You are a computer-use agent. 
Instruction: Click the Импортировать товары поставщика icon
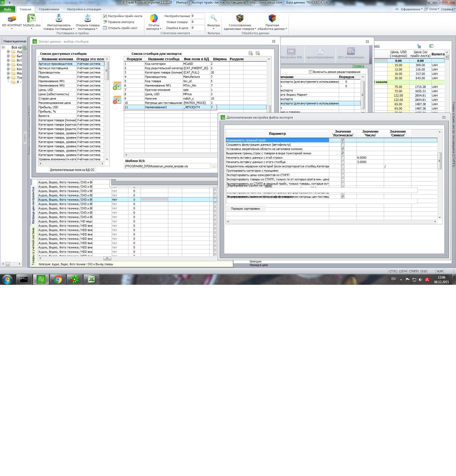coord(59,18)
